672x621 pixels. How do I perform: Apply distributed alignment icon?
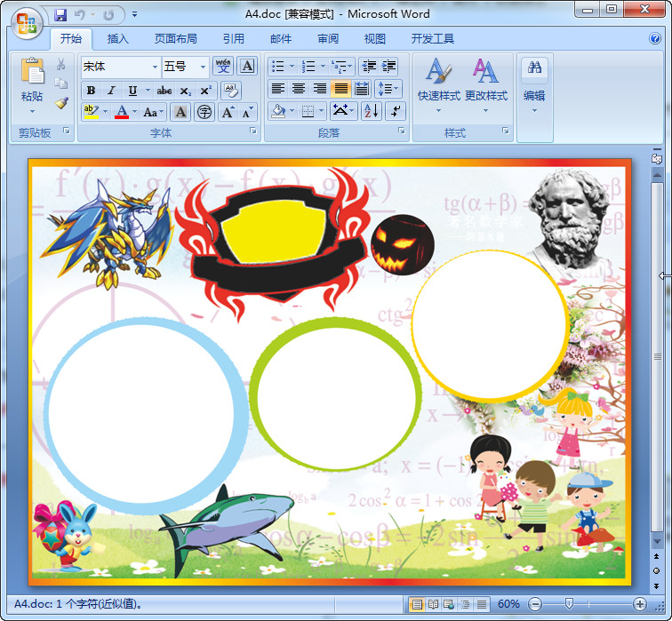coord(362,89)
